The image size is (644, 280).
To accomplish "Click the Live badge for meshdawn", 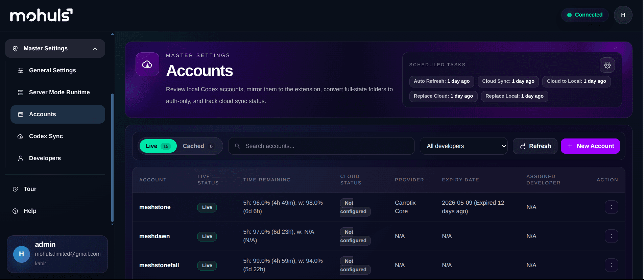I will (x=207, y=236).
